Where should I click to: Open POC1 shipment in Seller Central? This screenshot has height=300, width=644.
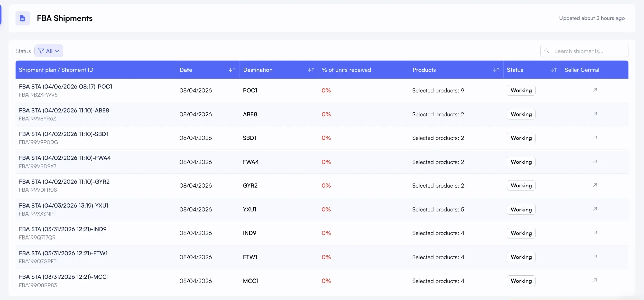(x=595, y=90)
